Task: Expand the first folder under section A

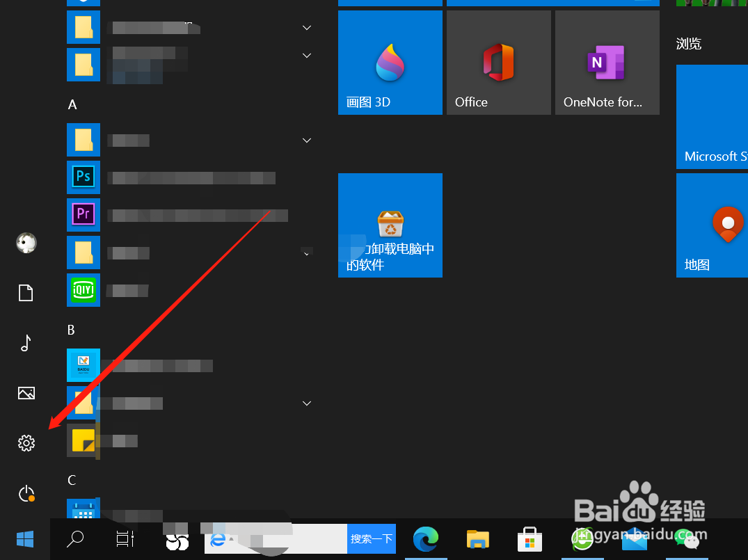Action: (x=307, y=141)
